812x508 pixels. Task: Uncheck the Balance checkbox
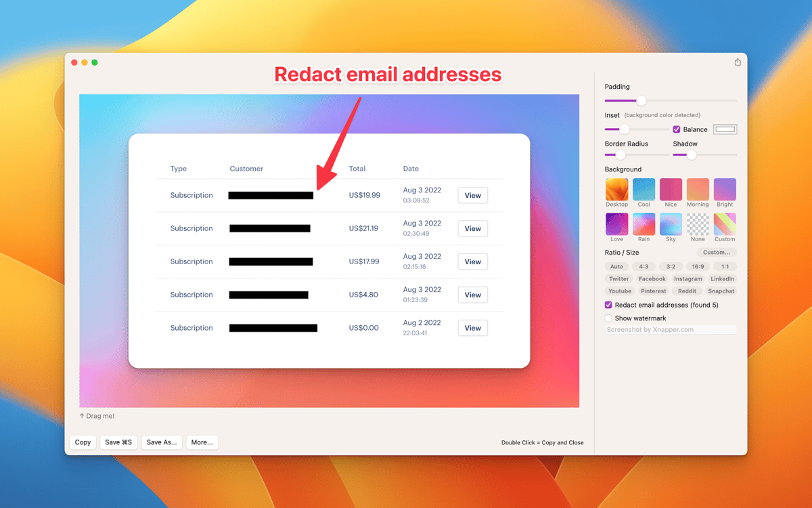click(x=677, y=129)
